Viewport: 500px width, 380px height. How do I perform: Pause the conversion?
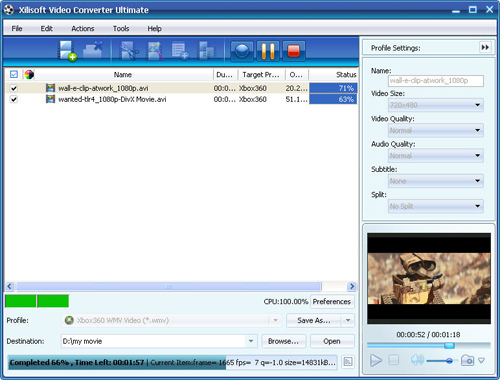(x=268, y=51)
